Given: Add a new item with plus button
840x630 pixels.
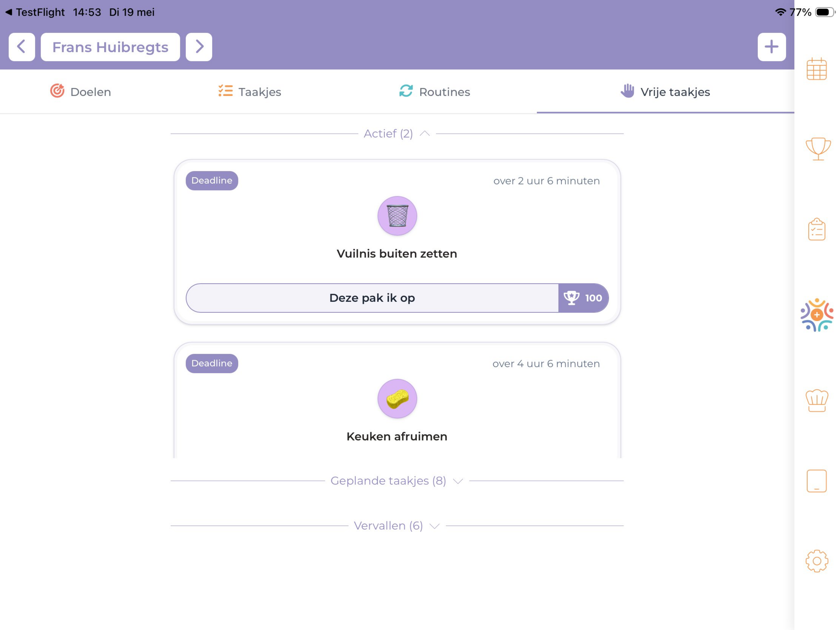Looking at the screenshot, I should click(x=771, y=47).
